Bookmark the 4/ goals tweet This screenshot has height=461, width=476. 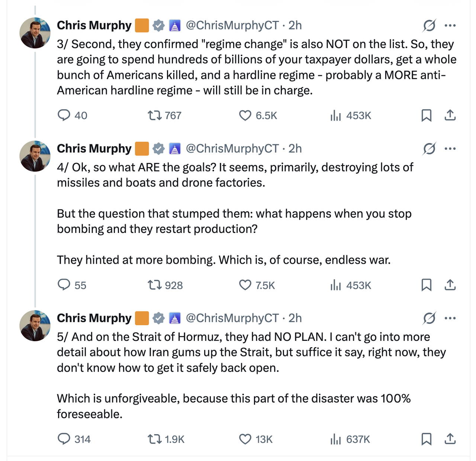[426, 285]
